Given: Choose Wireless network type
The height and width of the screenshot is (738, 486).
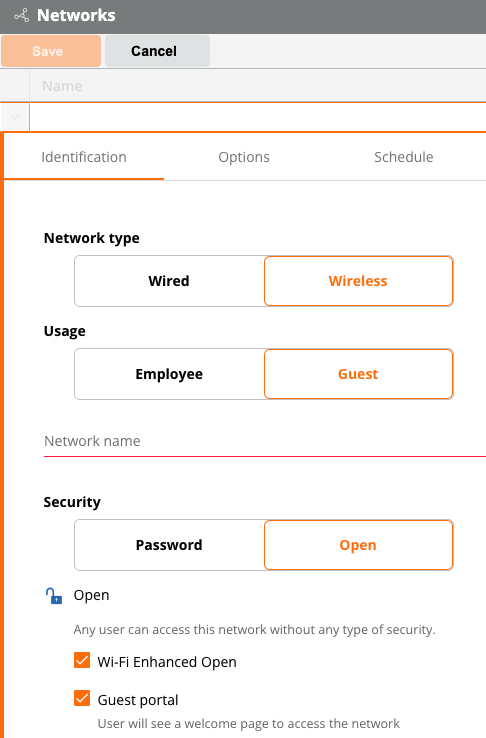Looking at the screenshot, I should point(359,281).
